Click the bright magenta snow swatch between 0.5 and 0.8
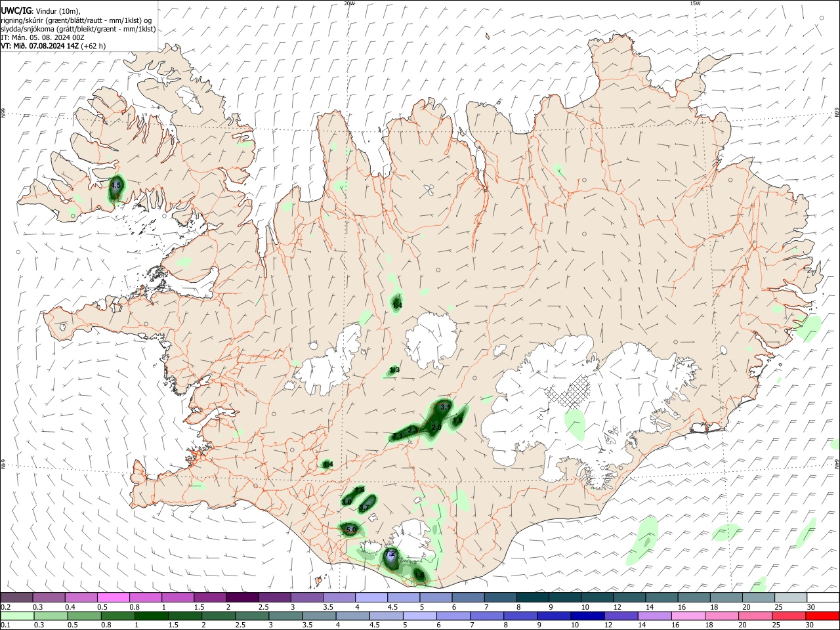The image size is (840, 630). click(x=114, y=598)
